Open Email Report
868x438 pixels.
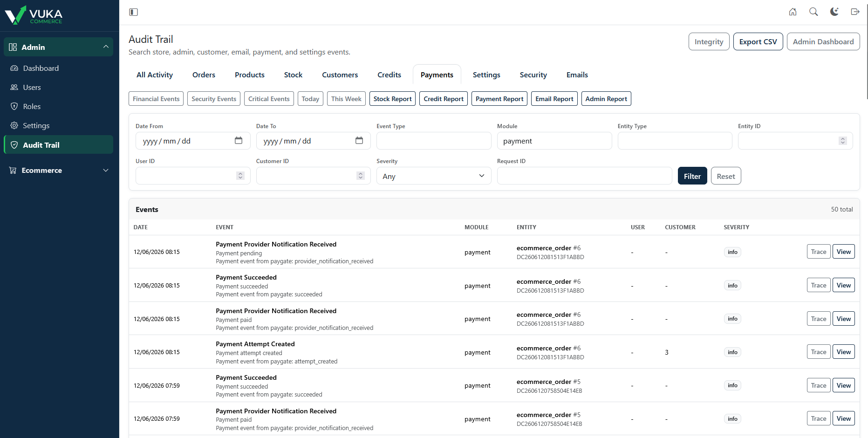point(554,99)
